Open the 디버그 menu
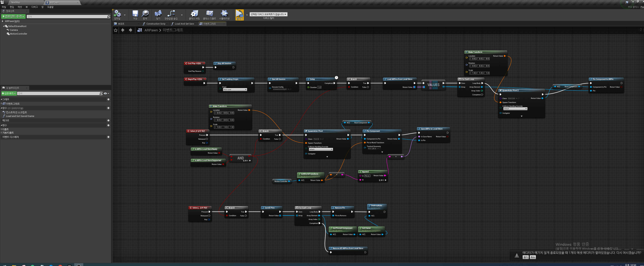This screenshot has height=266, width=644. pos(34,7)
